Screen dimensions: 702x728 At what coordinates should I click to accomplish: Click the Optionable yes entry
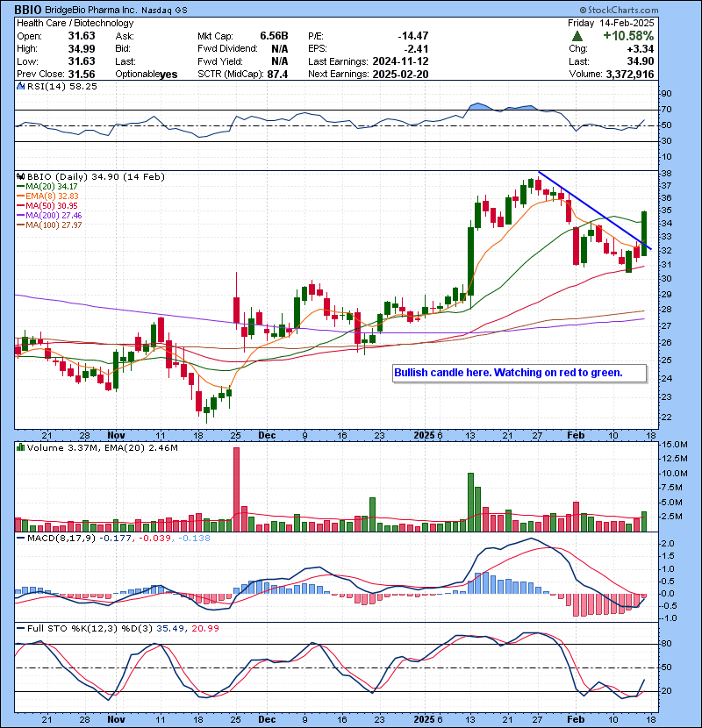pos(147,75)
